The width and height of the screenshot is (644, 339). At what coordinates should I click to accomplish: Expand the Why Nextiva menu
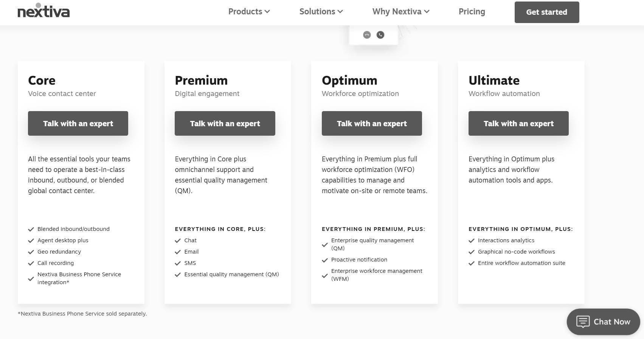(x=401, y=12)
